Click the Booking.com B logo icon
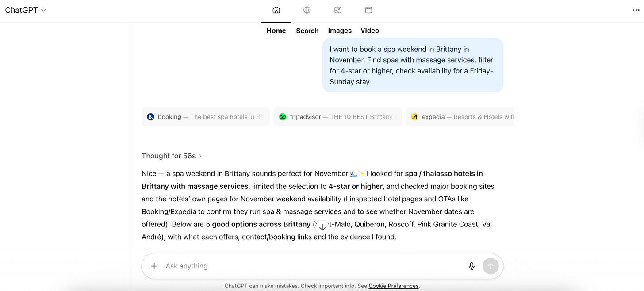 [150, 117]
